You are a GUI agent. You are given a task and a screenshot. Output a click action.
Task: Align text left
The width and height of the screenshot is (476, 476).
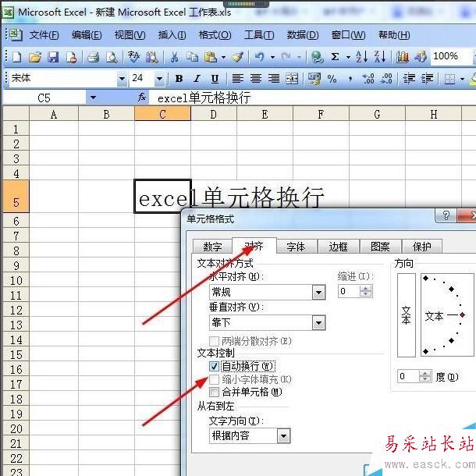coord(238,79)
